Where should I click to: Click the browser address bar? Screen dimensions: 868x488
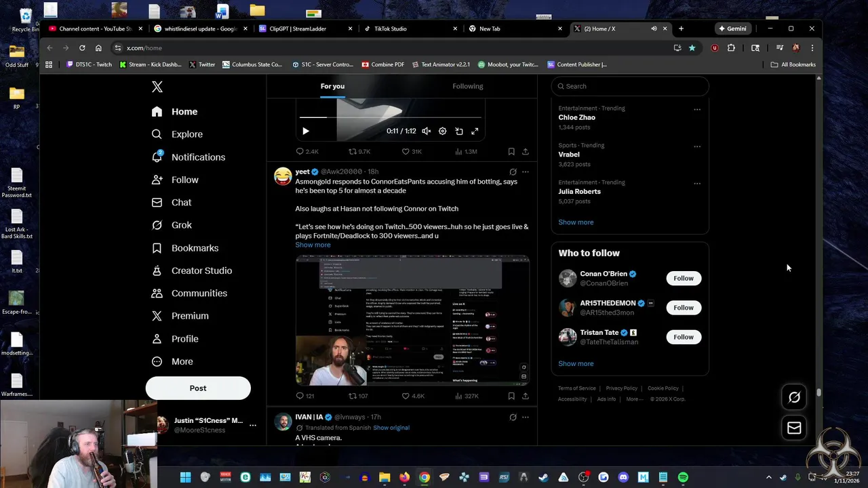pyautogui.click(x=393, y=48)
